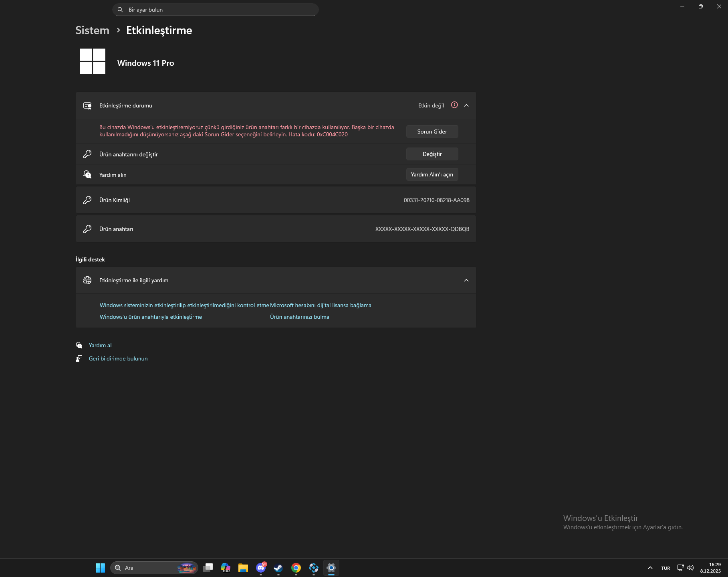Click the feedback icon next to Geri bildirimde bulunun
This screenshot has width=728, height=577.
[79, 358]
